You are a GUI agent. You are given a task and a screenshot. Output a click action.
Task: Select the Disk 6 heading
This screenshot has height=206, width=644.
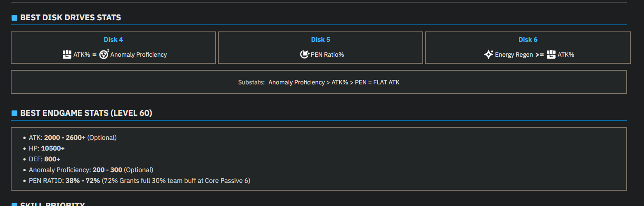pos(528,40)
